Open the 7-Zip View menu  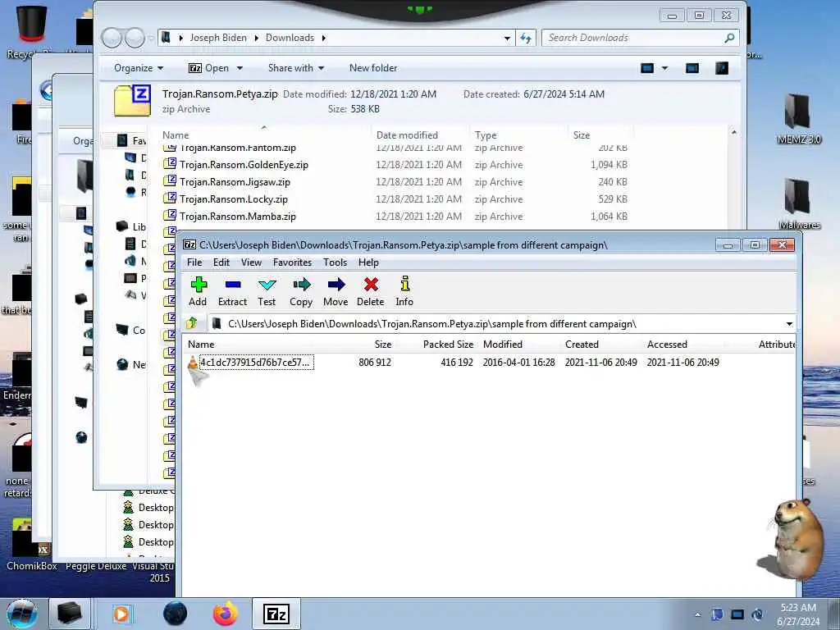click(x=251, y=262)
